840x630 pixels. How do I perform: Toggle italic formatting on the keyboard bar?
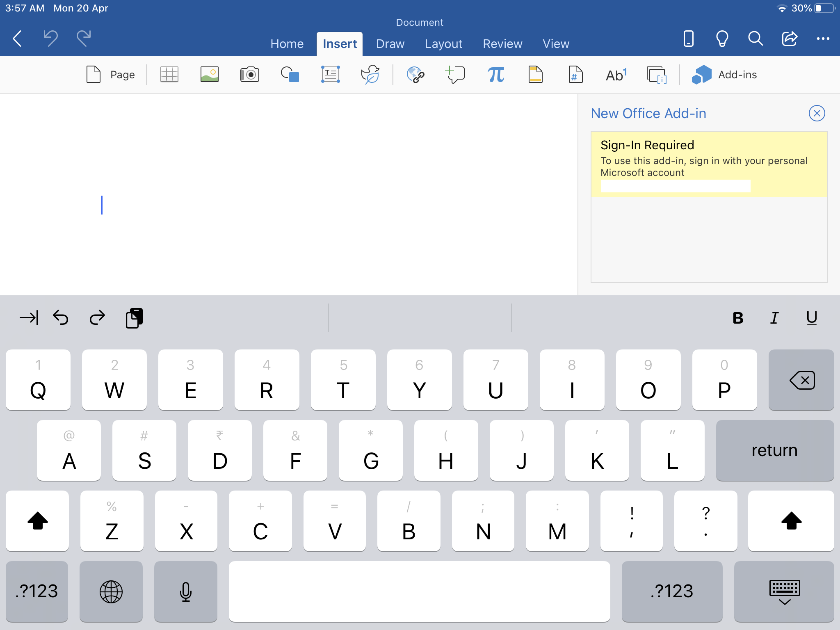[x=774, y=318]
